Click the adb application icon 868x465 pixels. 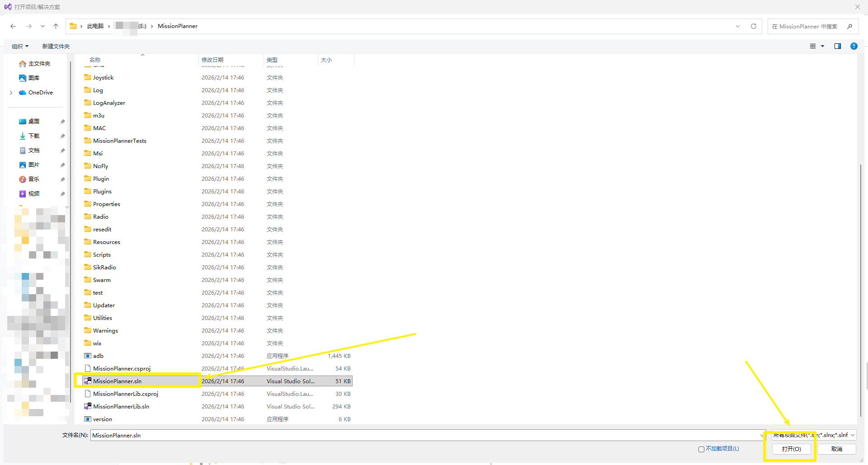tap(88, 356)
